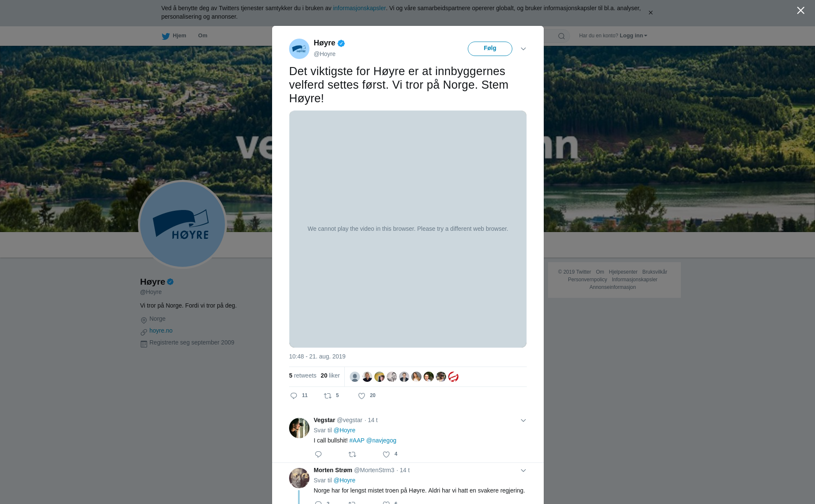Follow Høyre with the Følg button
The height and width of the screenshot is (504, 815).
coord(490,49)
